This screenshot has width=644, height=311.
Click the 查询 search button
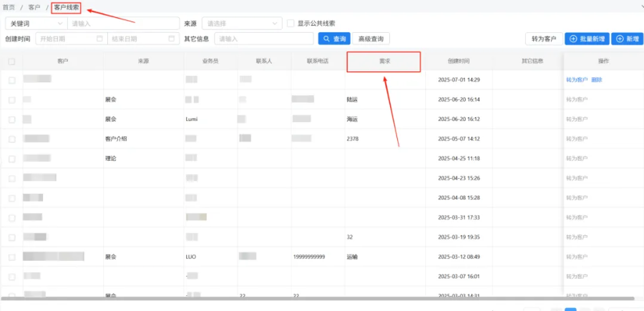click(x=334, y=39)
